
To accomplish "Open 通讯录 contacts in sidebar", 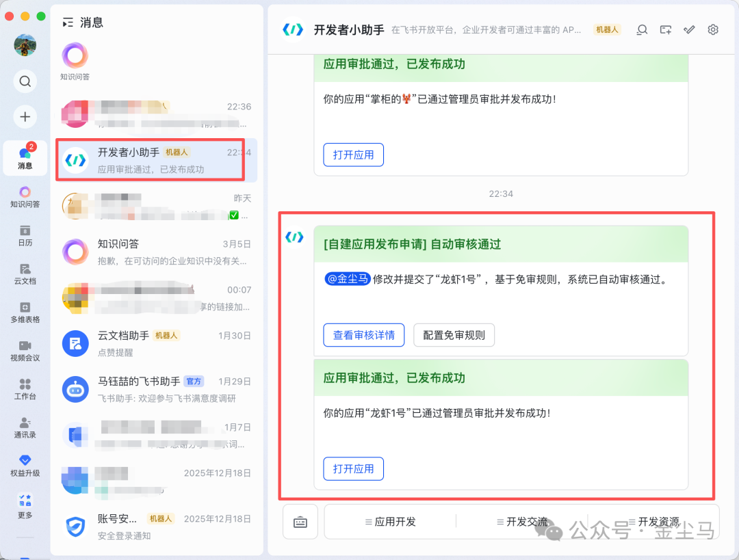I will (25, 427).
